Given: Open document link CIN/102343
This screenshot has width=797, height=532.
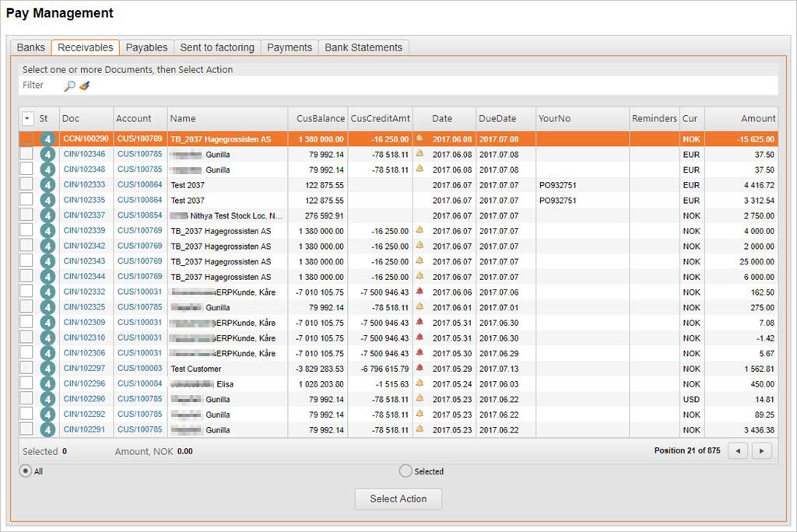Looking at the screenshot, I should click(84, 261).
